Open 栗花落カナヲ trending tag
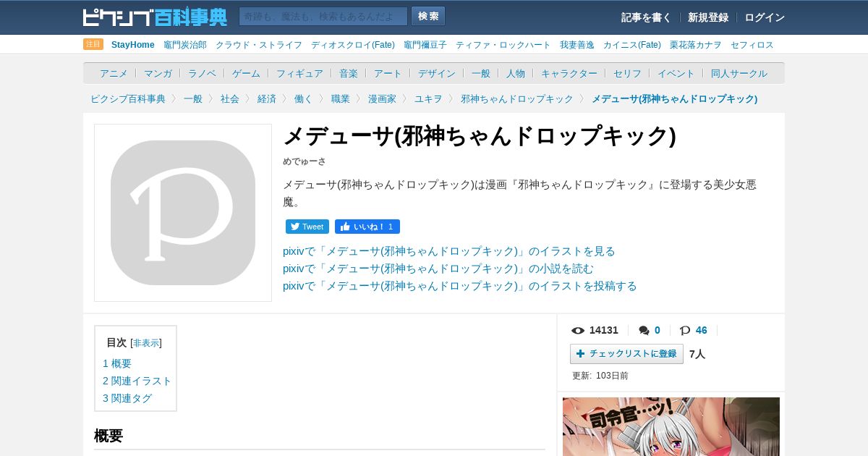 [x=696, y=45]
